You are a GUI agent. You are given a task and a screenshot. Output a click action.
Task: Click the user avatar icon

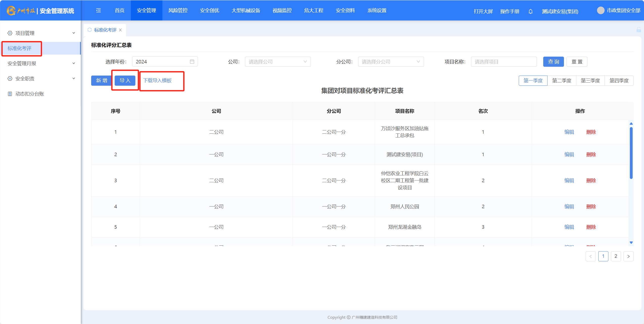pos(601,10)
